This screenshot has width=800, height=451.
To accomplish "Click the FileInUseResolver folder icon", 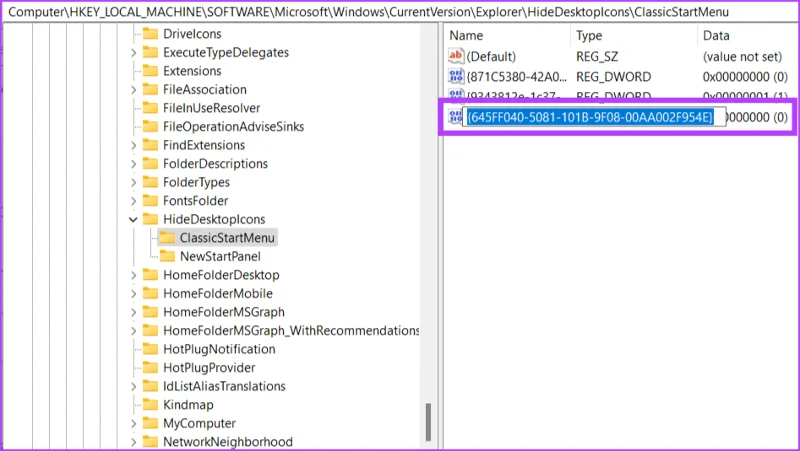I will (x=150, y=108).
